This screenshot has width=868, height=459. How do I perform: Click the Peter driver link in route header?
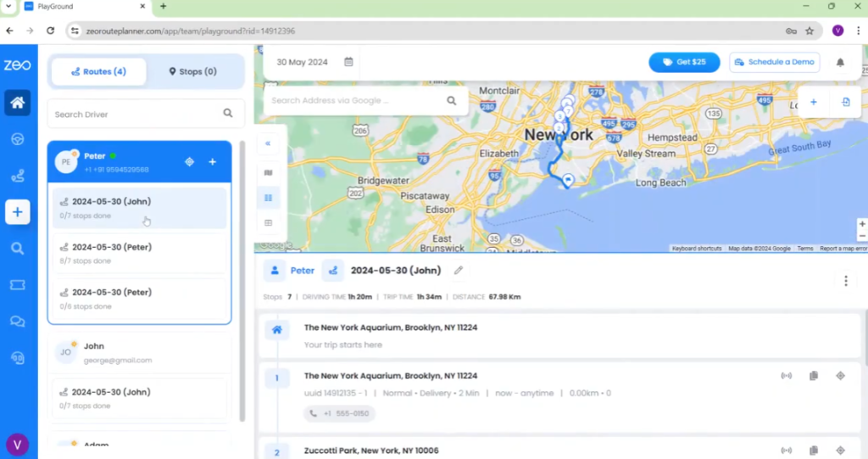click(303, 271)
